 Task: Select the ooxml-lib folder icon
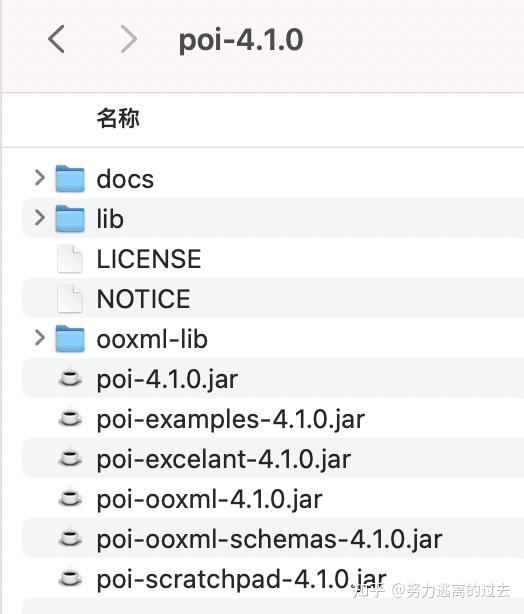coord(70,338)
